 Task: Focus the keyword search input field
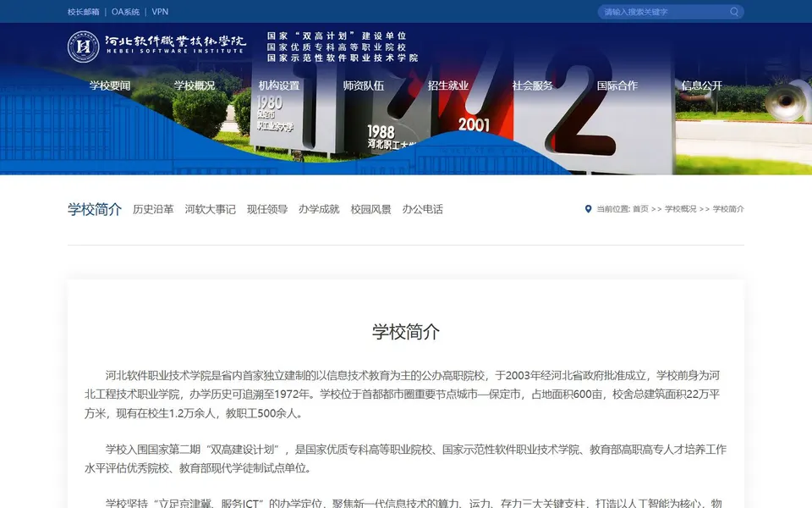coord(665,12)
